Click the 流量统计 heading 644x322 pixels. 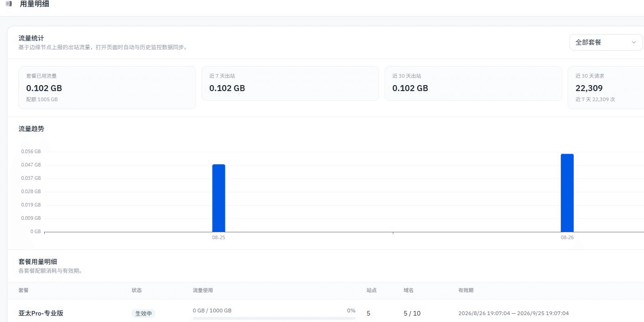click(31, 38)
